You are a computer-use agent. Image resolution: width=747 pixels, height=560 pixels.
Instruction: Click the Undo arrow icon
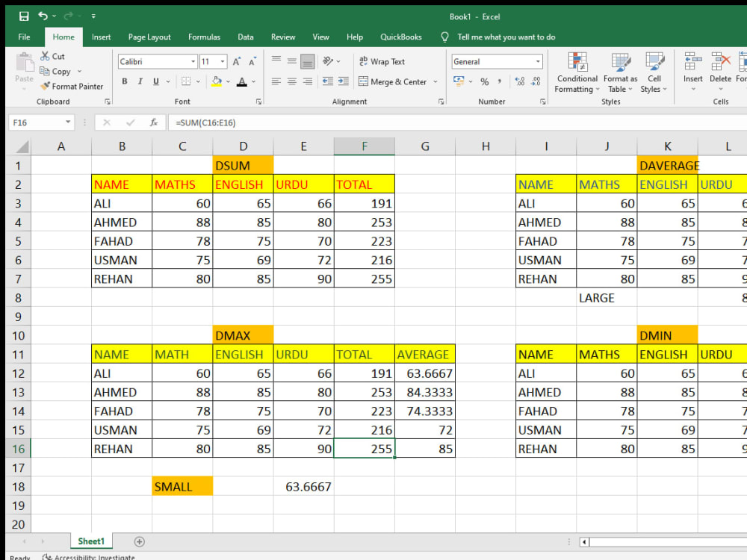pyautogui.click(x=43, y=16)
